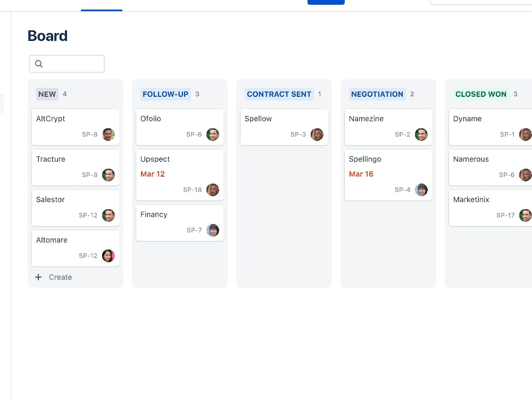Click issue key SP-3 on Spellow
The width and height of the screenshot is (532, 399).
[298, 135]
